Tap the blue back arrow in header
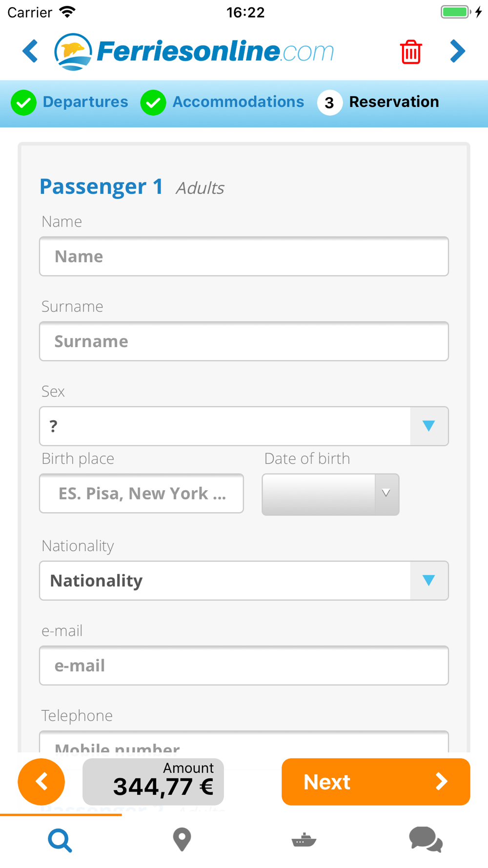488x868 pixels. (x=30, y=51)
